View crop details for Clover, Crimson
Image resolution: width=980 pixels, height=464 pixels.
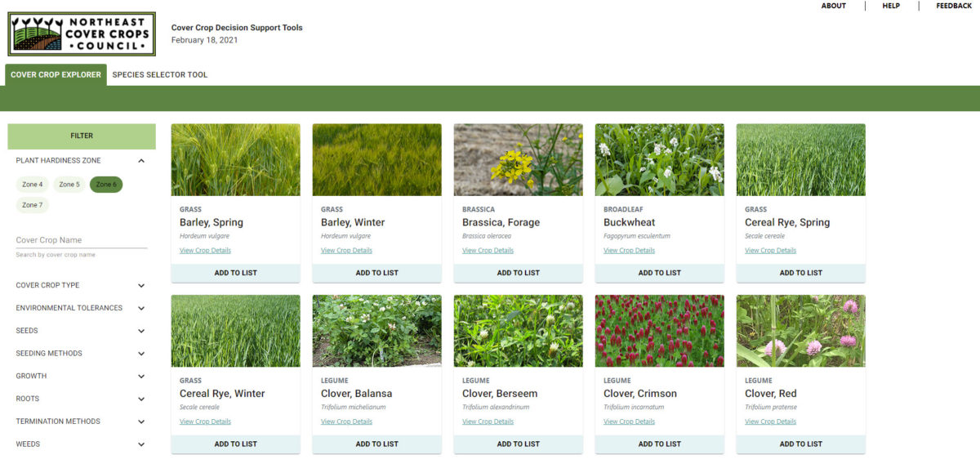(x=629, y=422)
